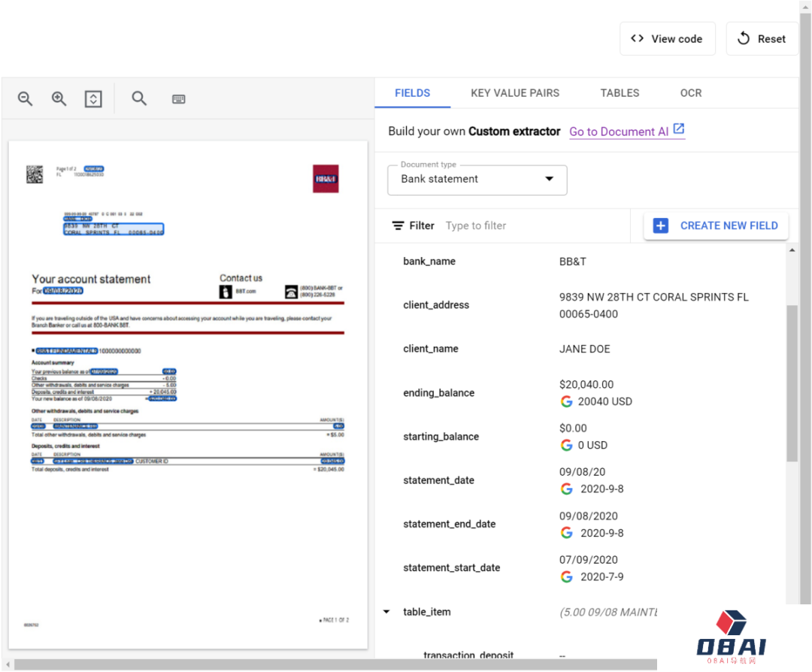Click the fit-to-page icon
This screenshot has height=672, width=812.
(93, 99)
